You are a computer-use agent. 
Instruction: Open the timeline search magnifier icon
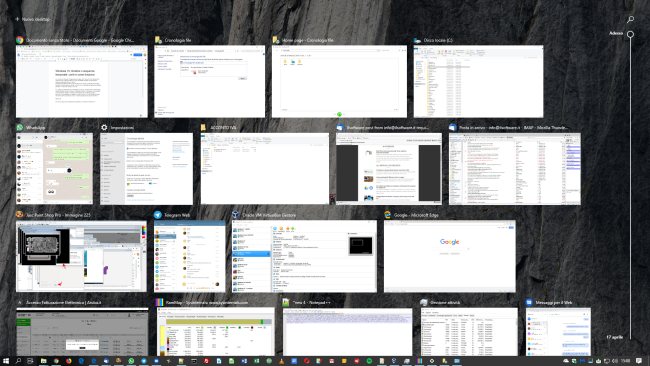pyautogui.click(x=630, y=19)
